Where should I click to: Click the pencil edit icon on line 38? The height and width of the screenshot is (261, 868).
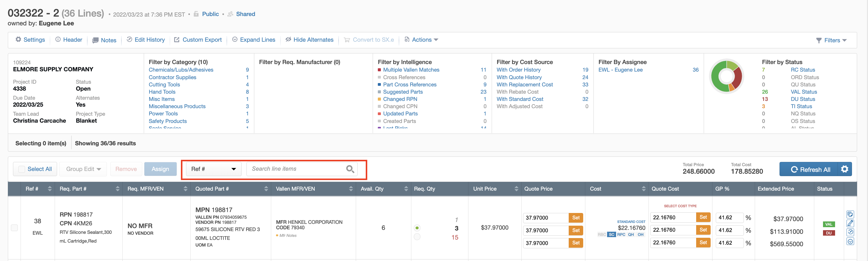pyautogui.click(x=850, y=223)
